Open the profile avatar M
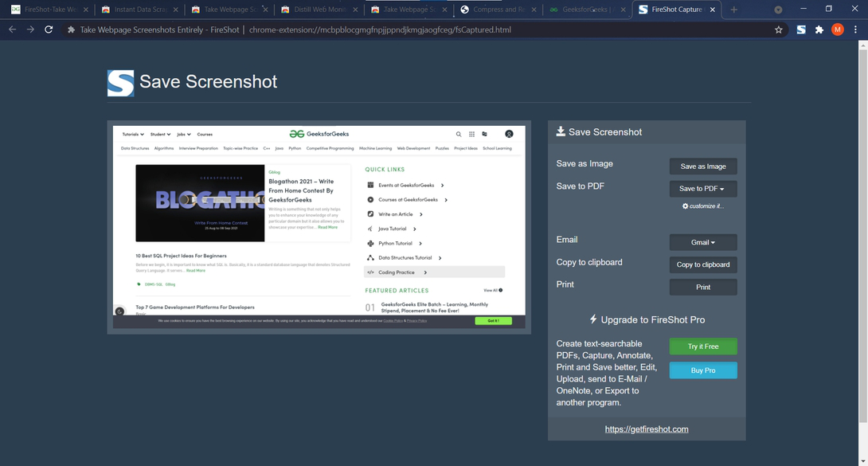The image size is (868, 466). coord(838,30)
